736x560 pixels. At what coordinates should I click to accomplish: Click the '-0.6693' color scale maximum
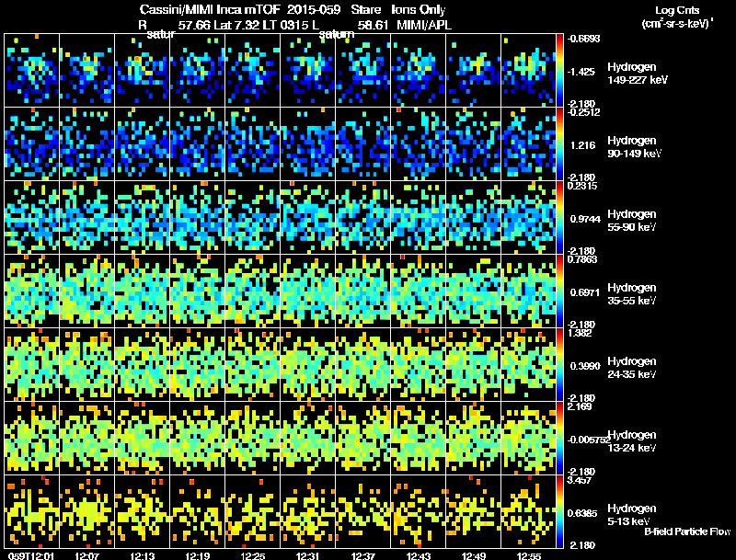(x=583, y=39)
